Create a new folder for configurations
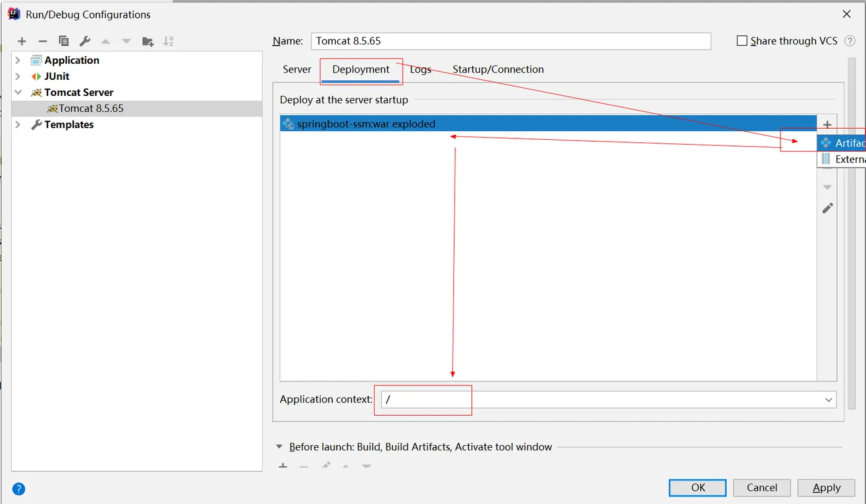 coord(148,41)
